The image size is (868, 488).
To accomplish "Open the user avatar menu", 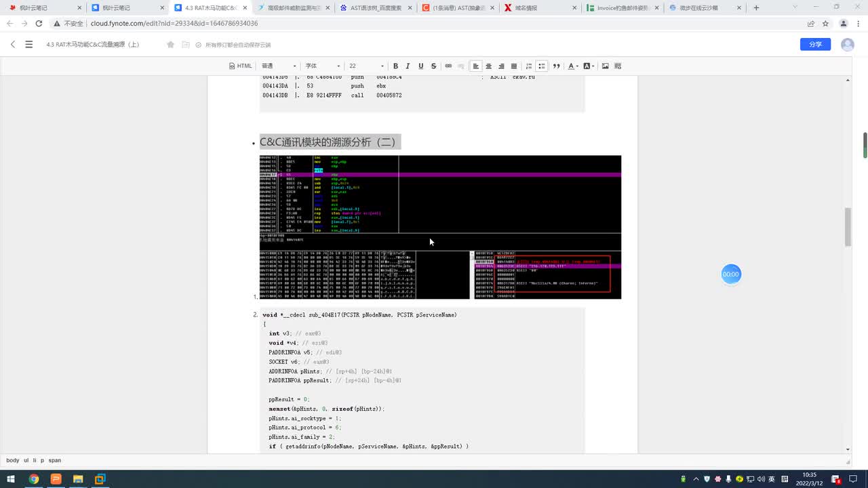I will tap(848, 44).
